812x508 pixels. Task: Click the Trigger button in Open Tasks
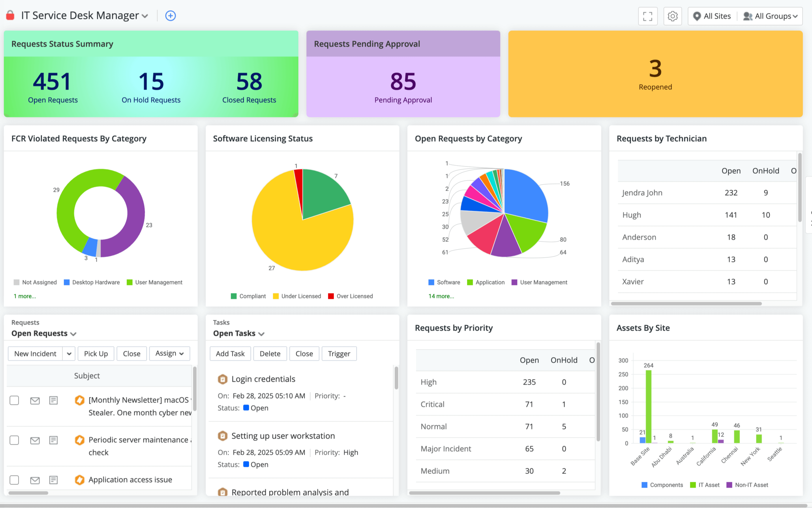339,354
